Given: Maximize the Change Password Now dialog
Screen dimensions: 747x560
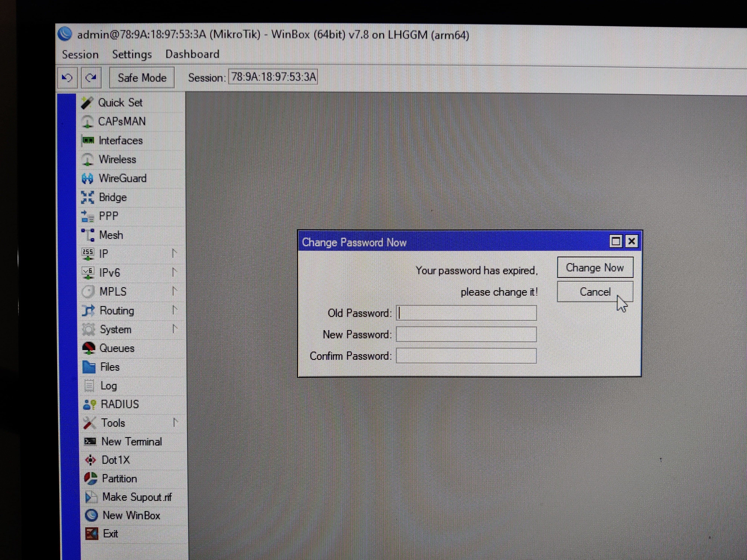Looking at the screenshot, I should [x=616, y=241].
